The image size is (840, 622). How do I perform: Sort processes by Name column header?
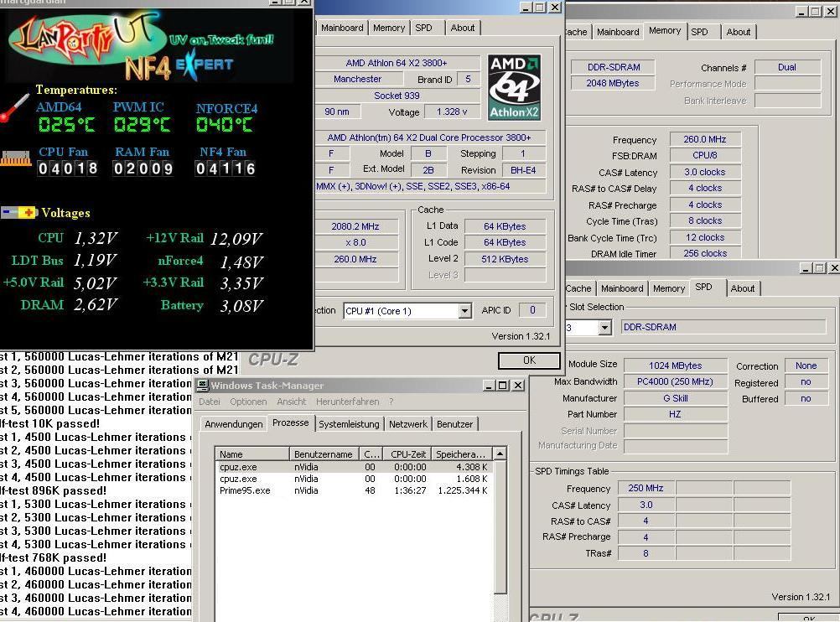coord(252,454)
